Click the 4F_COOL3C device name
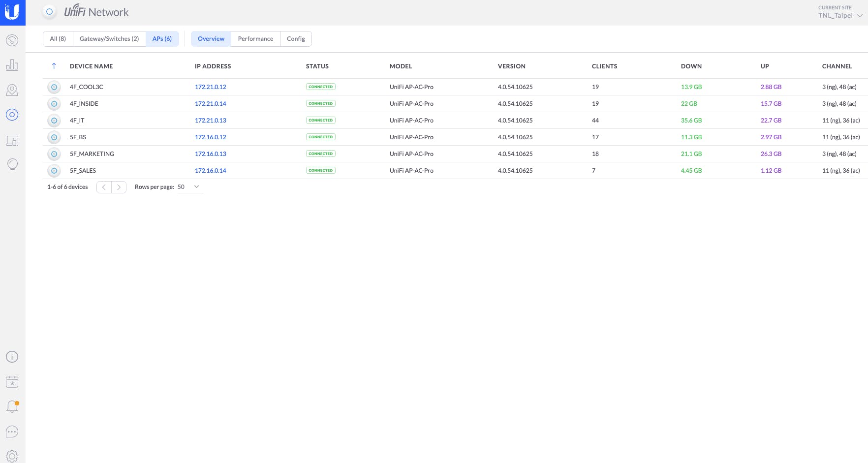The image size is (868, 463). click(87, 87)
